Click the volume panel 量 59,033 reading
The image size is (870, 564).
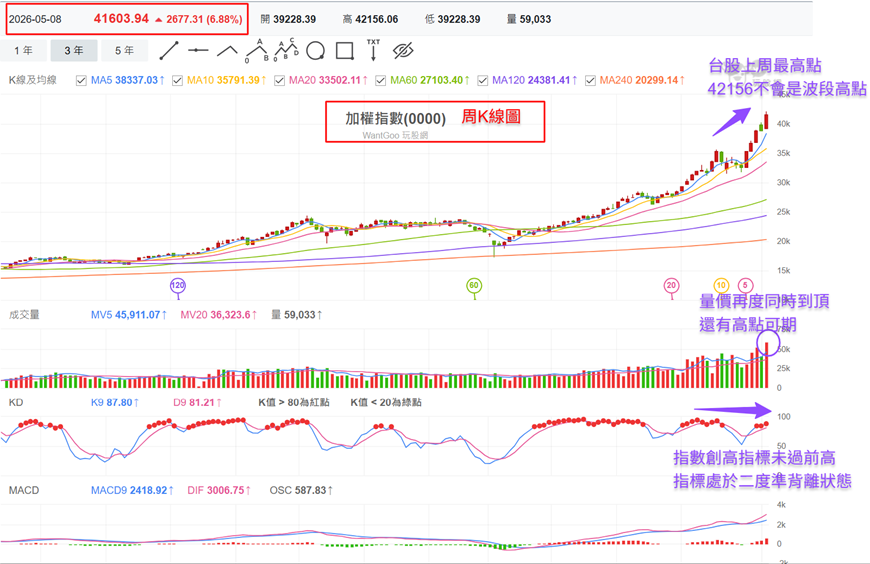click(x=296, y=315)
